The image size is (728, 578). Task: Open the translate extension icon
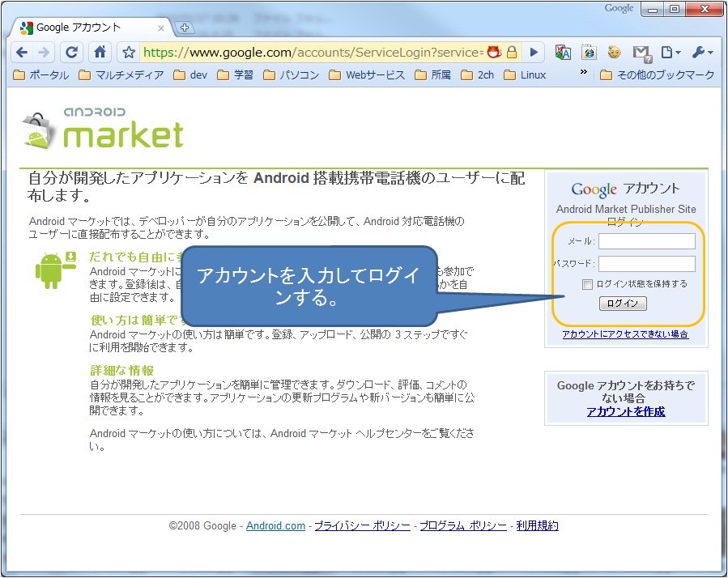[x=563, y=53]
